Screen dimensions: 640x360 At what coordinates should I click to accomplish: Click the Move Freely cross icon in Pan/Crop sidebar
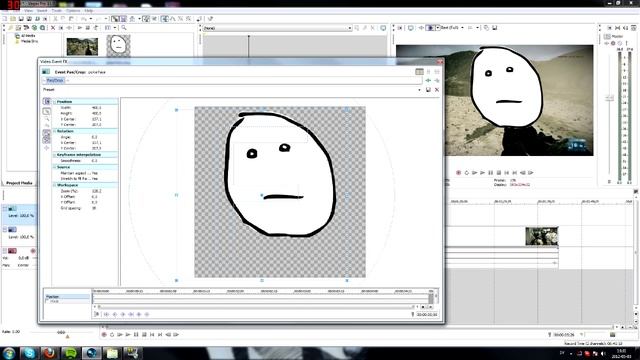[47, 148]
